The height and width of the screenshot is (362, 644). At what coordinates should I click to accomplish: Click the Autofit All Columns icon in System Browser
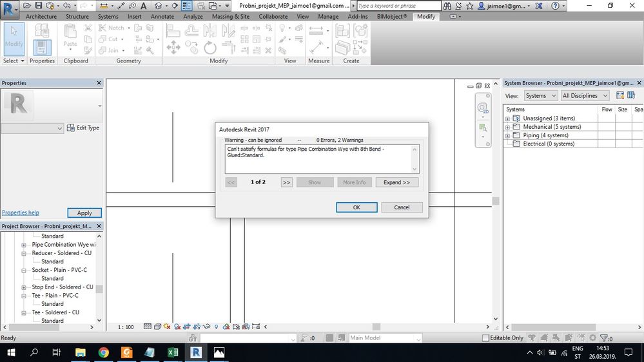pos(620,95)
